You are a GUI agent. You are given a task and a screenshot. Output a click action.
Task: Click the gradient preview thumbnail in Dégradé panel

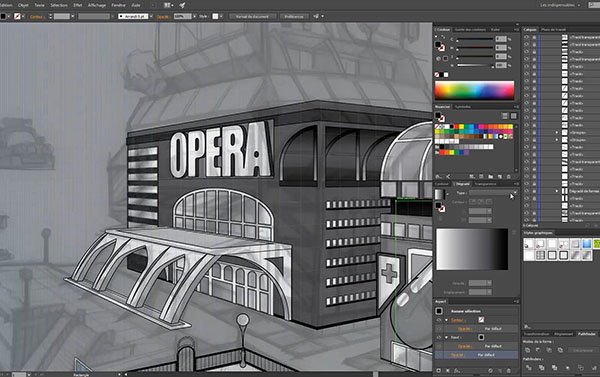tap(440, 194)
